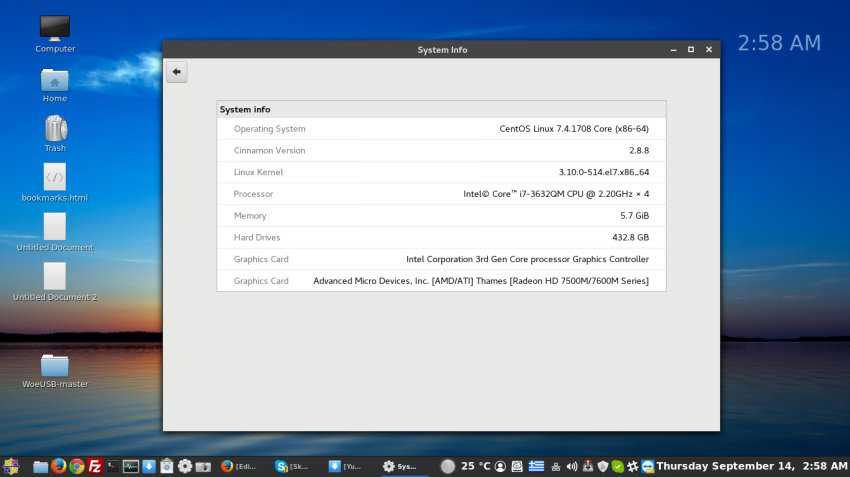
Task: Click the round grey applet before the temperature
Action: coord(448,466)
